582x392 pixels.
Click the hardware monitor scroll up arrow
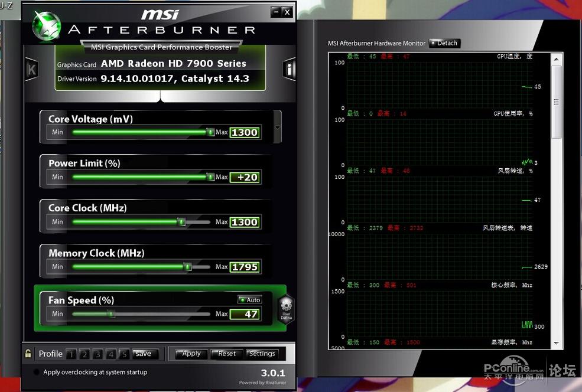click(556, 60)
